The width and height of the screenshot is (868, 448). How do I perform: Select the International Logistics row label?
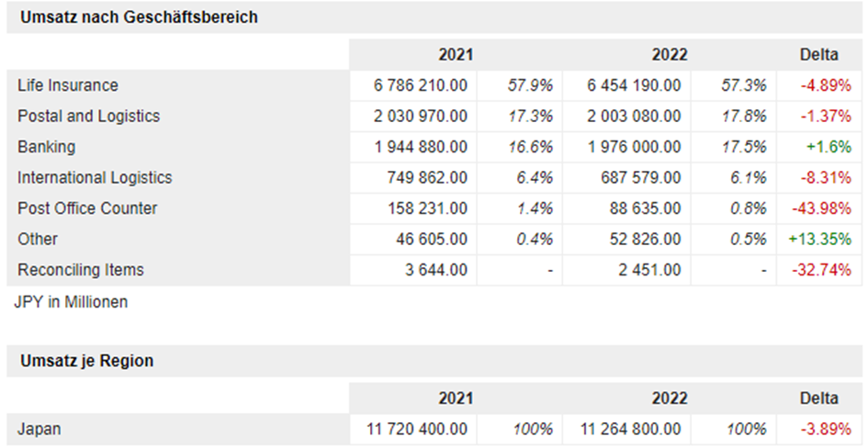(95, 178)
